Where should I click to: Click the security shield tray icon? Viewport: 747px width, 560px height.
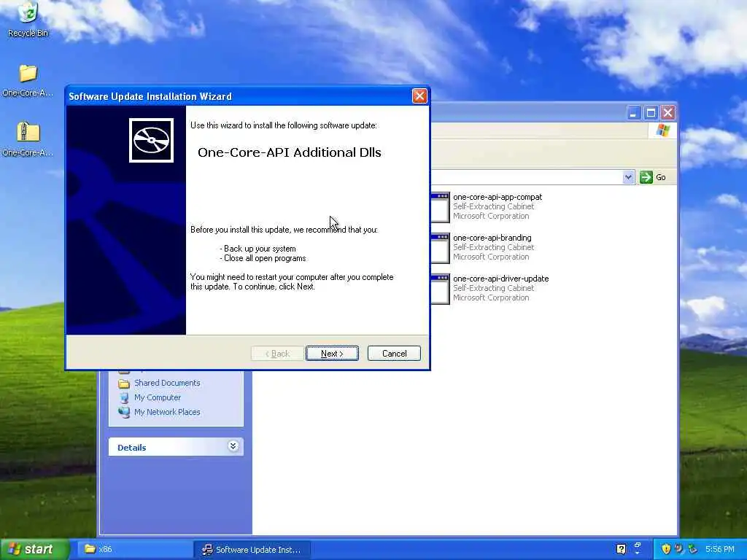[x=666, y=549]
